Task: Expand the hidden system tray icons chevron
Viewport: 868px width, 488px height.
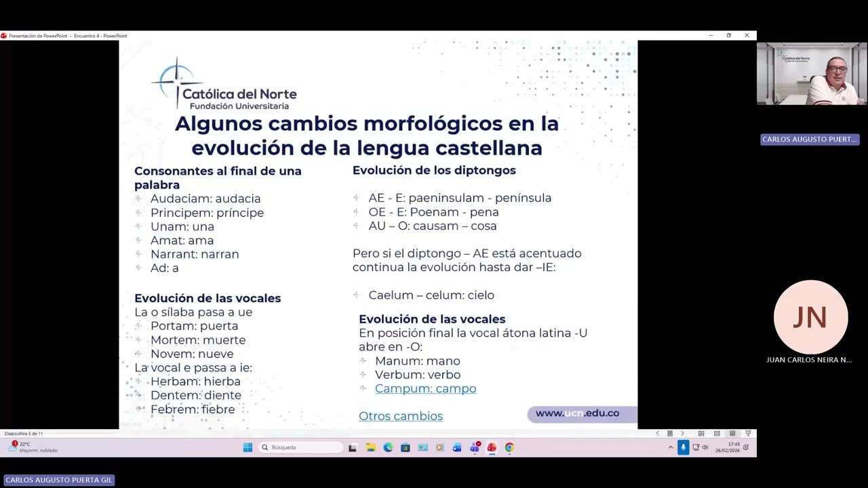Action: (x=671, y=447)
